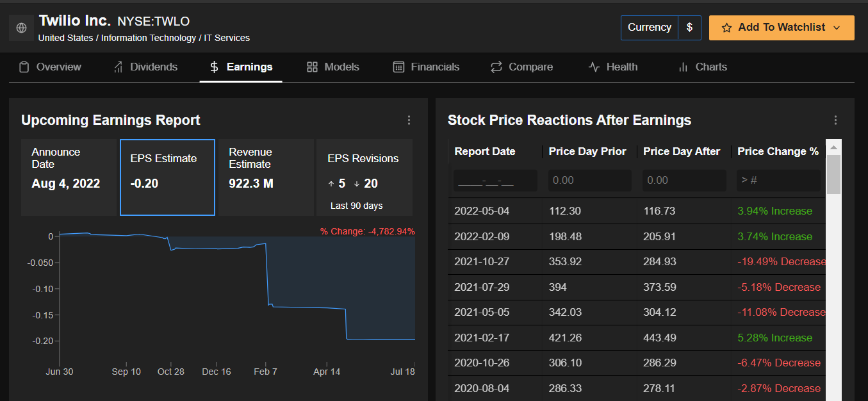Viewport: 868px width, 401px height.
Task: Click the Charts bars icon
Action: click(683, 67)
